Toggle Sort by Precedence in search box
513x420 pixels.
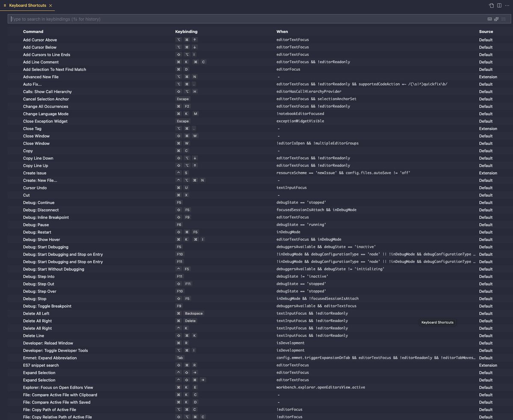click(x=496, y=19)
